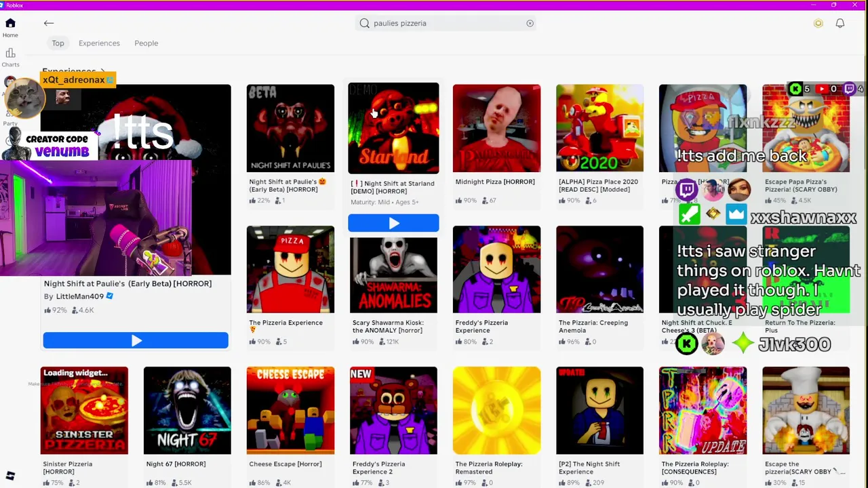Viewport: 868px width, 488px height.
Task: Open the Charts sidebar icon
Action: [x=10, y=54]
